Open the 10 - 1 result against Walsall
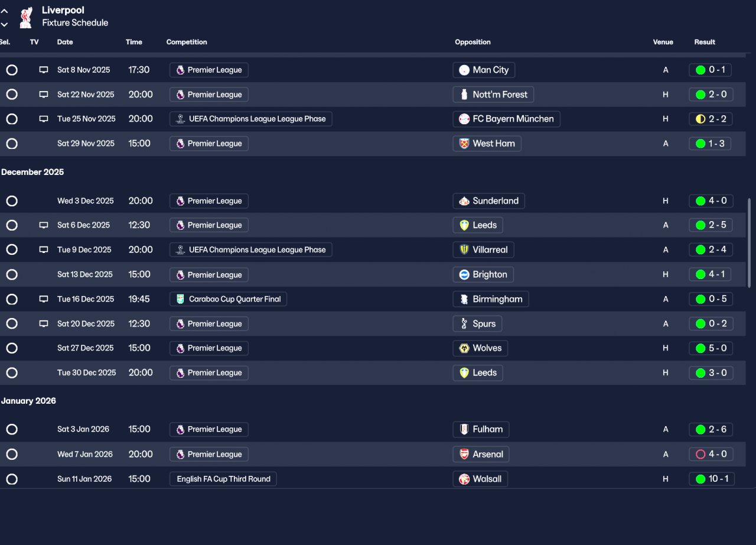Image resolution: width=756 pixels, height=545 pixels. (x=712, y=479)
